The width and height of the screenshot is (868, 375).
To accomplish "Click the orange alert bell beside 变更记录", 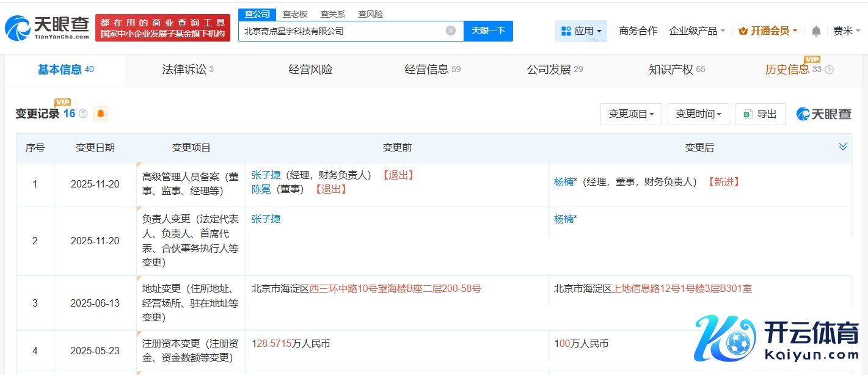I will click(100, 114).
